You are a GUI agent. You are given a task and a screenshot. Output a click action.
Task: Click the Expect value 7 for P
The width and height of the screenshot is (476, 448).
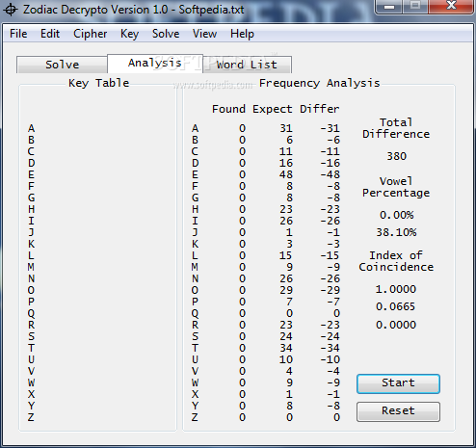click(x=289, y=302)
